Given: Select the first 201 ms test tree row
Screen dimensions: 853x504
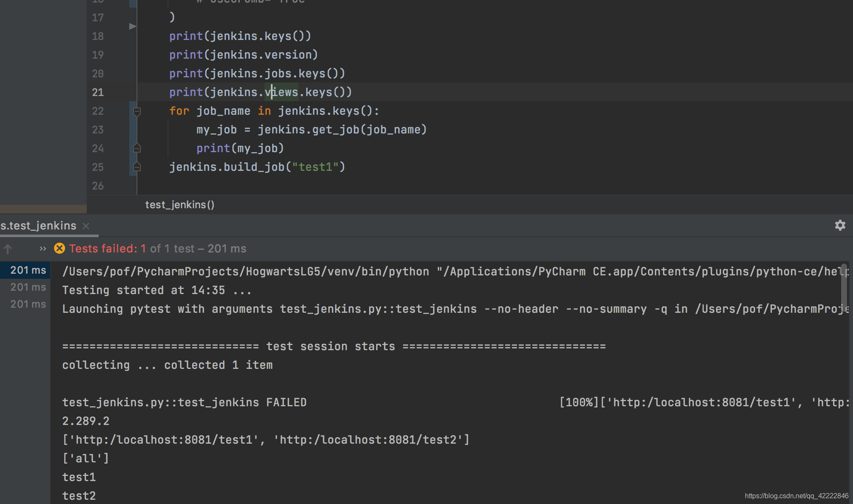Looking at the screenshot, I should (x=25, y=270).
